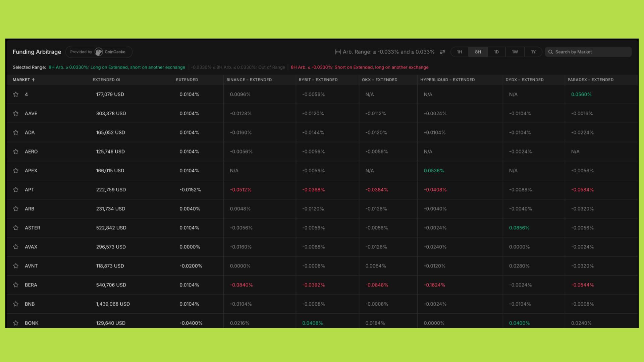Favorite the AAVE market star
The height and width of the screenshot is (362, 644).
pyautogui.click(x=16, y=113)
